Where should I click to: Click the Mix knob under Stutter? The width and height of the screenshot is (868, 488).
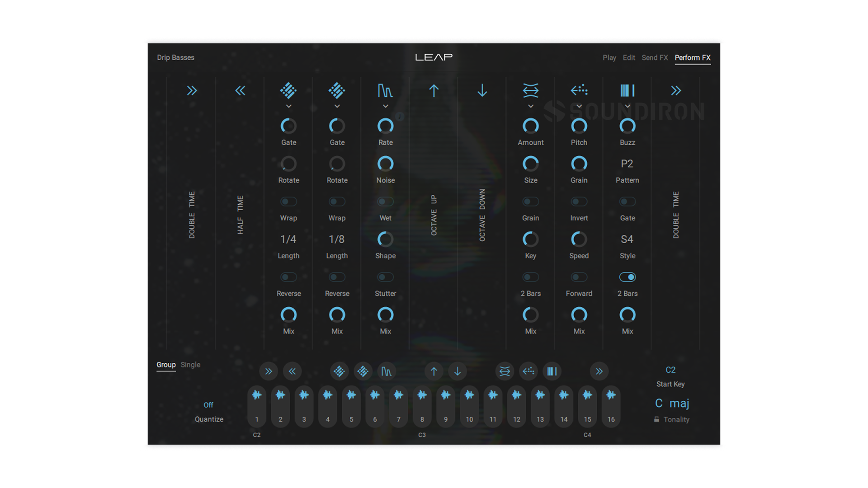(385, 314)
